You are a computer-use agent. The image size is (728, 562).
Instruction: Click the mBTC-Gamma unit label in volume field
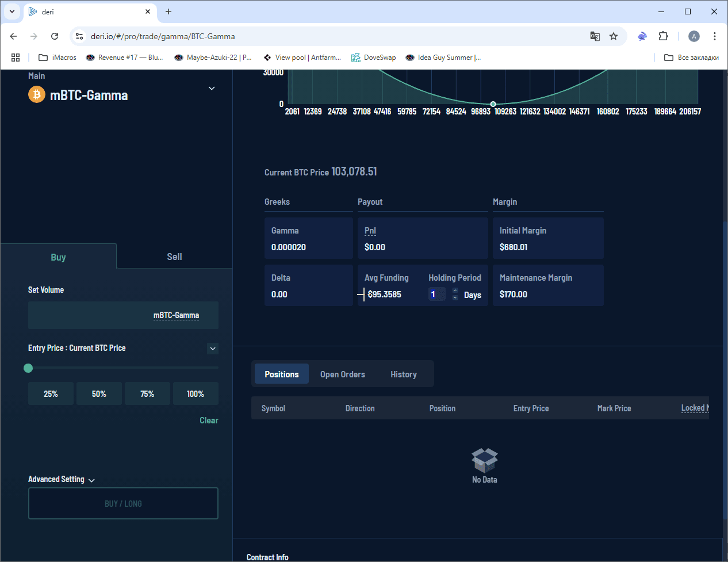coord(176,315)
